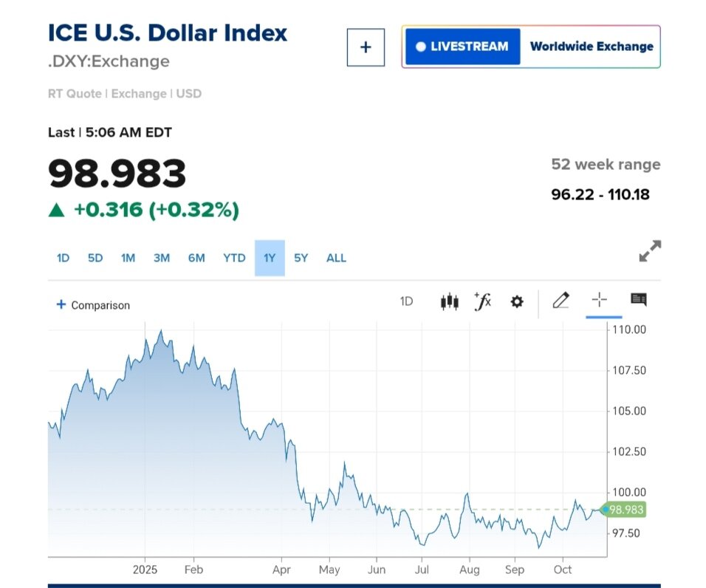Select the 3M range tab
The height and width of the screenshot is (588, 706).
pos(162,258)
